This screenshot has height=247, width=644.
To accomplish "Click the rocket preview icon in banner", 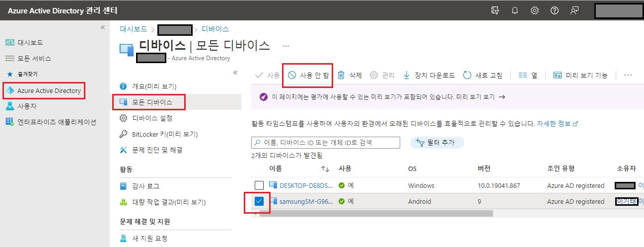I will pos(264,97).
